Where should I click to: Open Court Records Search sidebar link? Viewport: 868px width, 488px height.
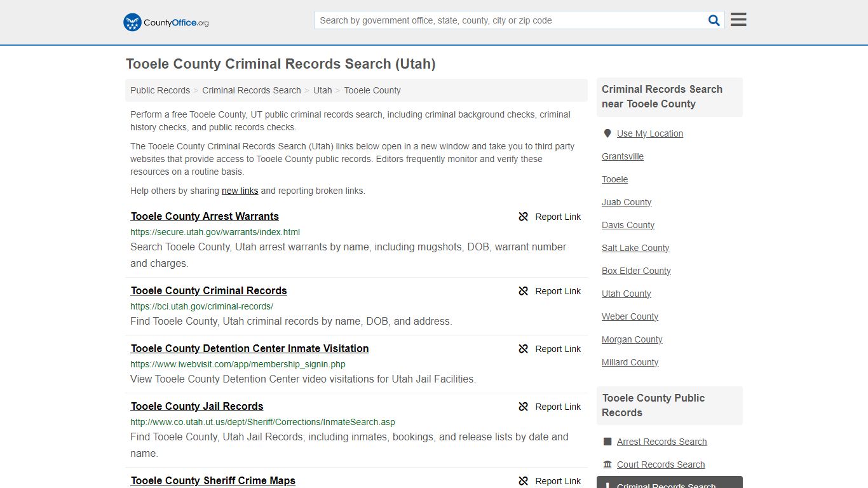click(661, 464)
